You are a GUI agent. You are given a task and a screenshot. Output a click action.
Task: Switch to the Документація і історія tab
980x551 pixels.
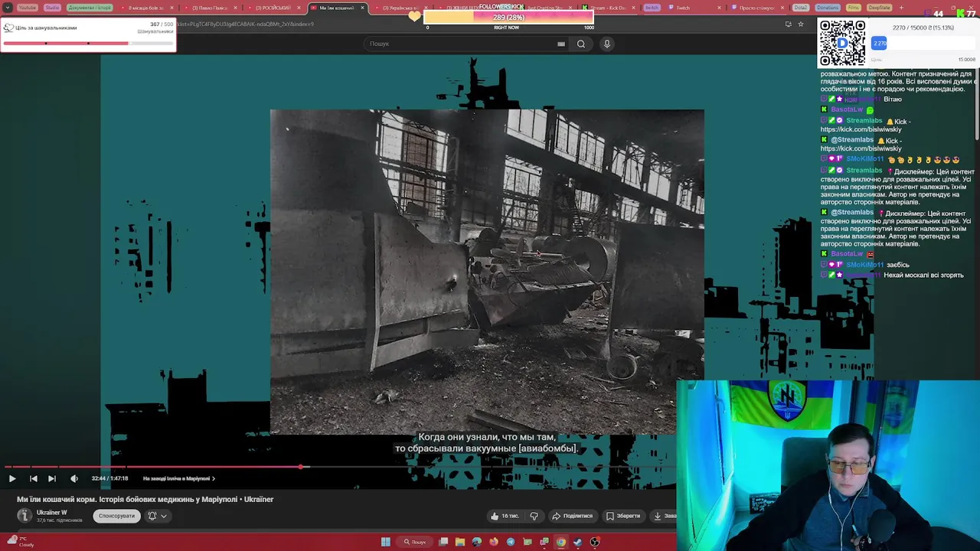90,8
